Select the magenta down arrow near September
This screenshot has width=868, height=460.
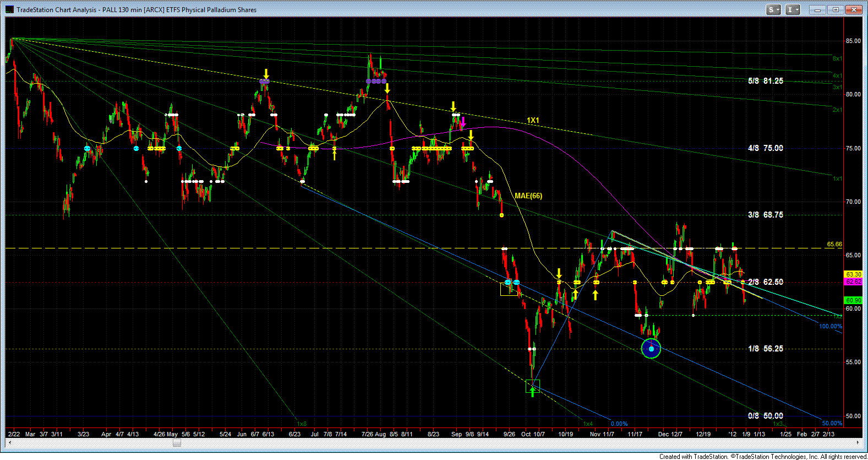463,122
